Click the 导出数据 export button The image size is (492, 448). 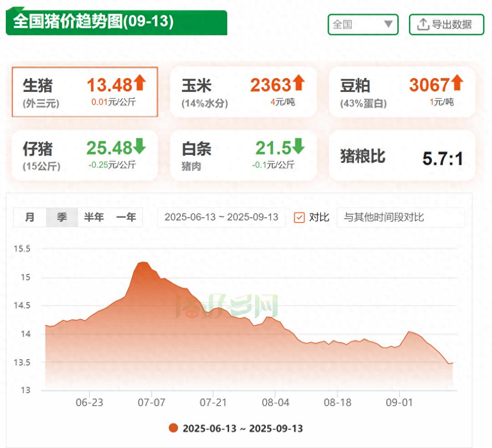pyautogui.click(x=446, y=25)
